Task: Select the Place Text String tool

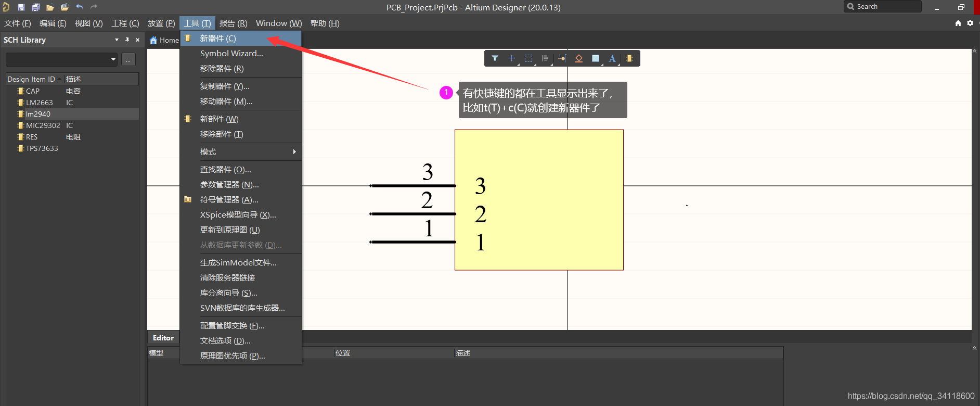Action: pos(612,58)
